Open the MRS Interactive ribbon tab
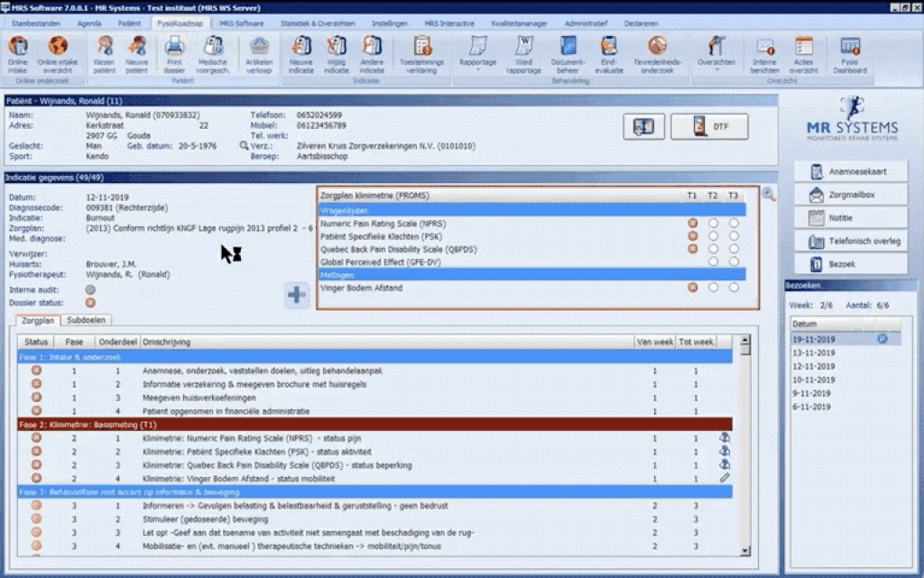The height and width of the screenshot is (578, 924). coord(448,23)
